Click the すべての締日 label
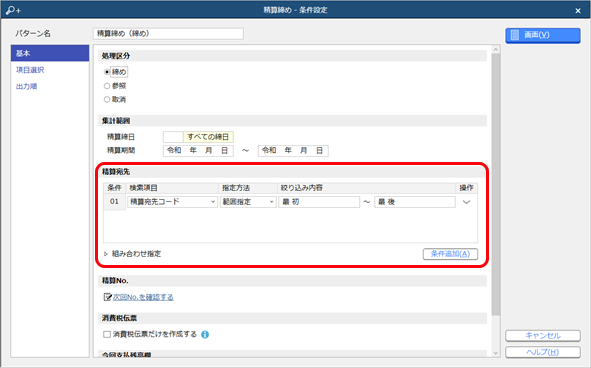 208,137
